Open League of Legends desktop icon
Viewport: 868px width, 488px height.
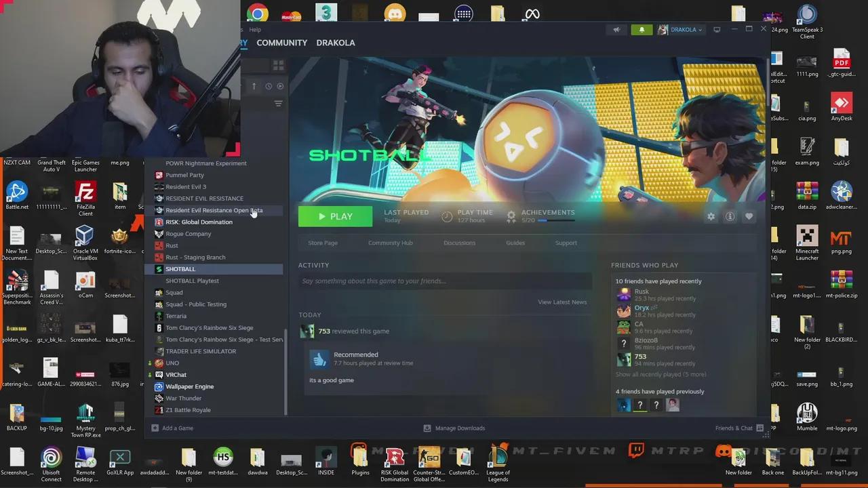point(498,465)
